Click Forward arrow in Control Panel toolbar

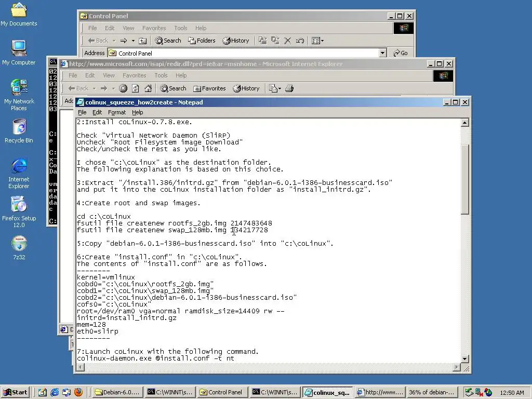tap(124, 41)
